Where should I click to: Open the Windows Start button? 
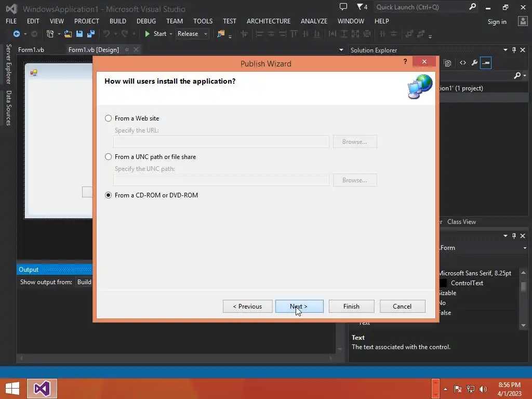[12, 389]
